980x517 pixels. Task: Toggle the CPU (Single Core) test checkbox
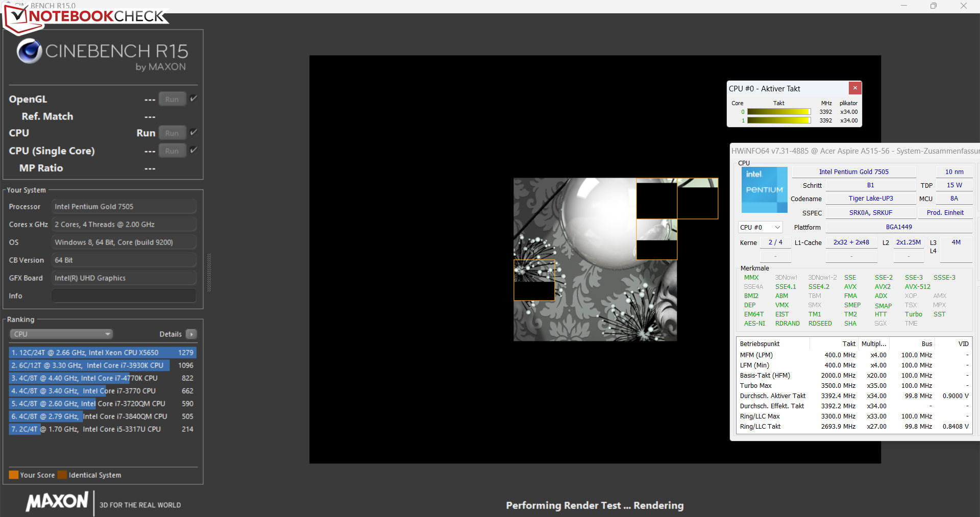point(193,150)
